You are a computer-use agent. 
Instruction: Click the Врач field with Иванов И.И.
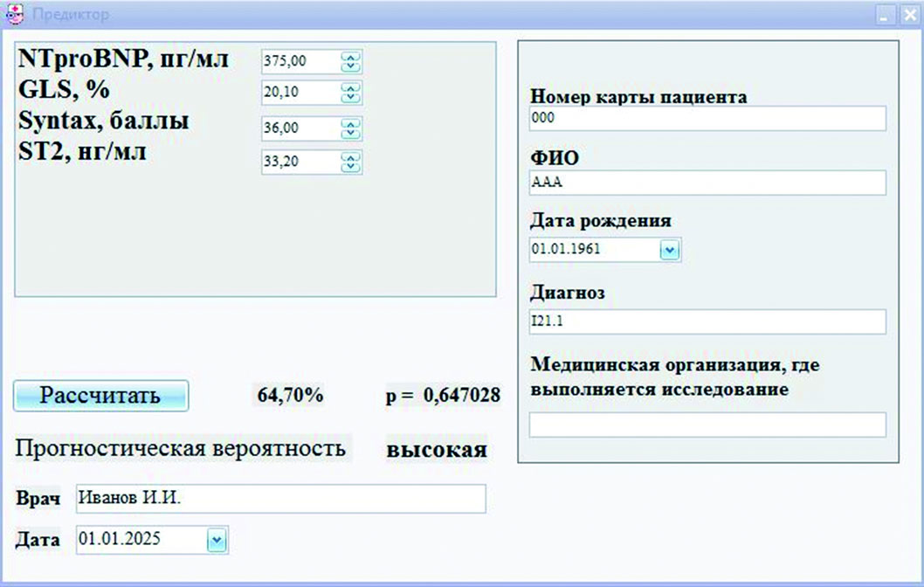point(279,499)
